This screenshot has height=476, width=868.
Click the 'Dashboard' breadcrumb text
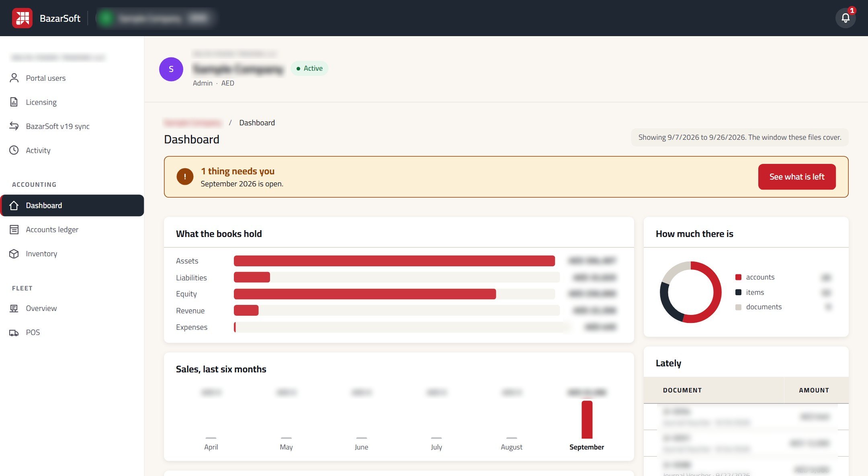(257, 123)
